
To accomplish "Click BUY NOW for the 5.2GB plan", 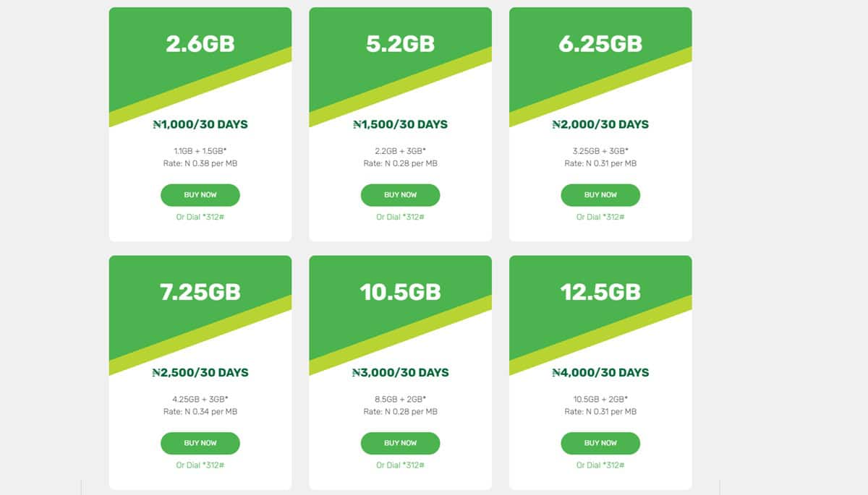I will pos(400,195).
